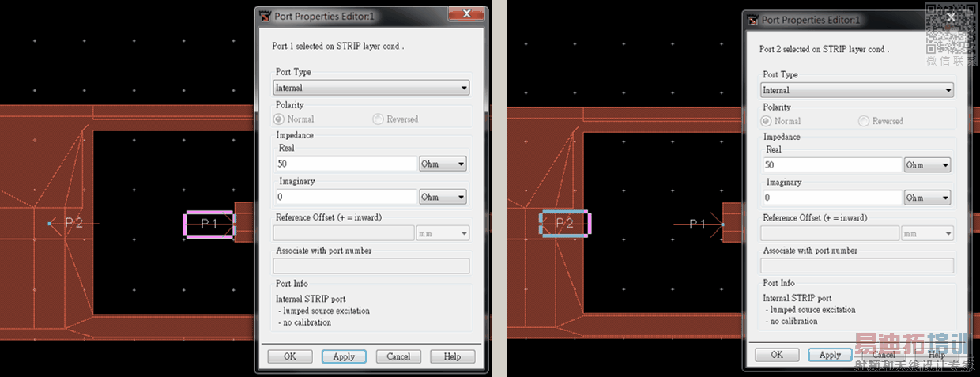Click 'lumped source excitation' text in Port 1 info
Image resolution: width=980 pixels, height=377 pixels.
tap(326, 311)
